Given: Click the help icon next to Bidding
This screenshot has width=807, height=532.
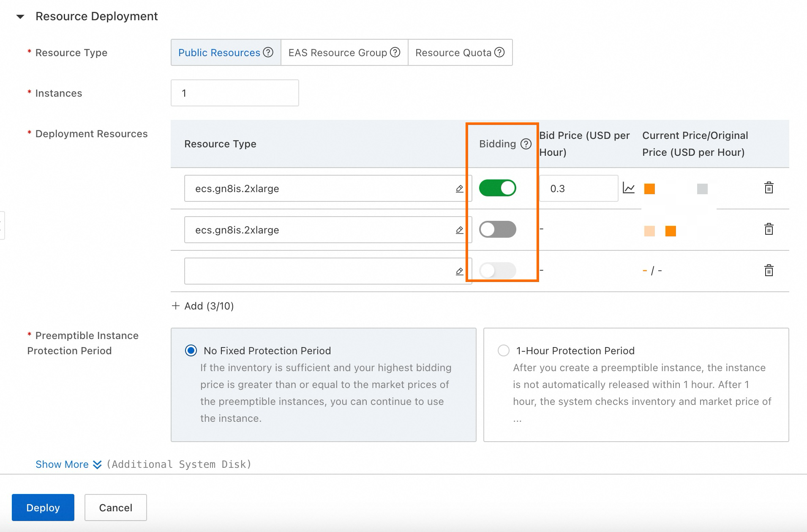Looking at the screenshot, I should click(526, 144).
